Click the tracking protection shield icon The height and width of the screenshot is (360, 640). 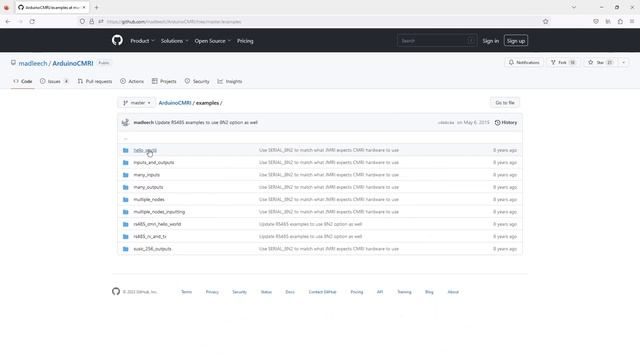[82, 22]
